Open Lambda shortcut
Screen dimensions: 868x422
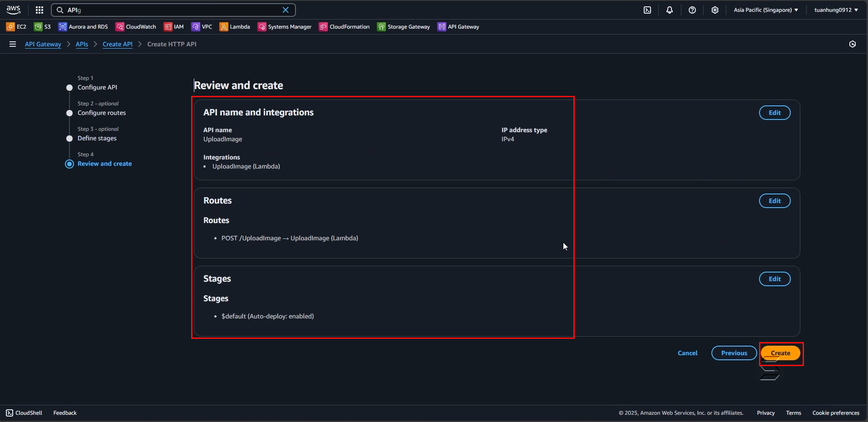point(235,27)
